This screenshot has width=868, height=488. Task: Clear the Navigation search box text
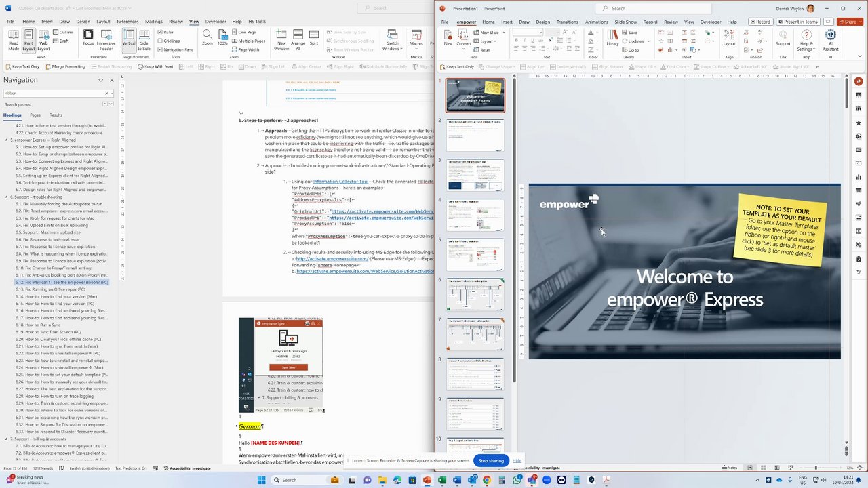[x=106, y=93]
